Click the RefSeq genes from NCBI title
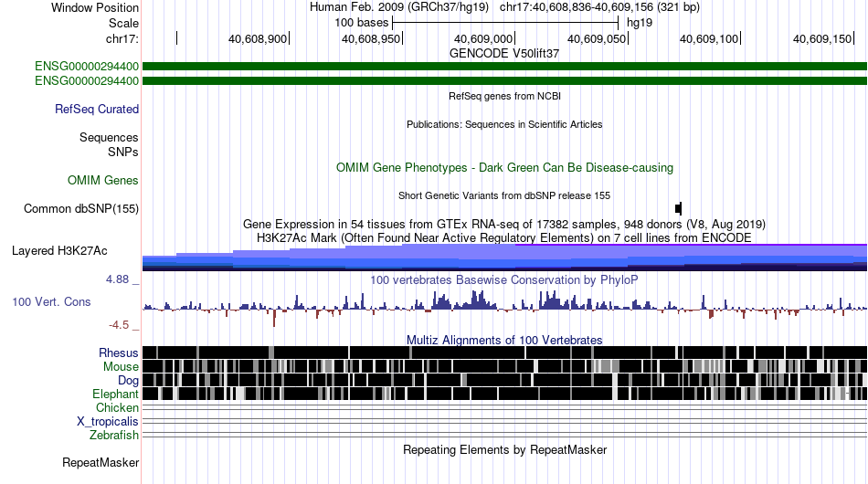 (x=505, y=96)
